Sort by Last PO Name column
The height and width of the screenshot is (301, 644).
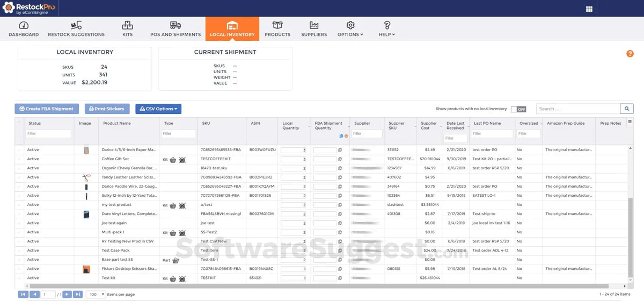pos(487,123)
